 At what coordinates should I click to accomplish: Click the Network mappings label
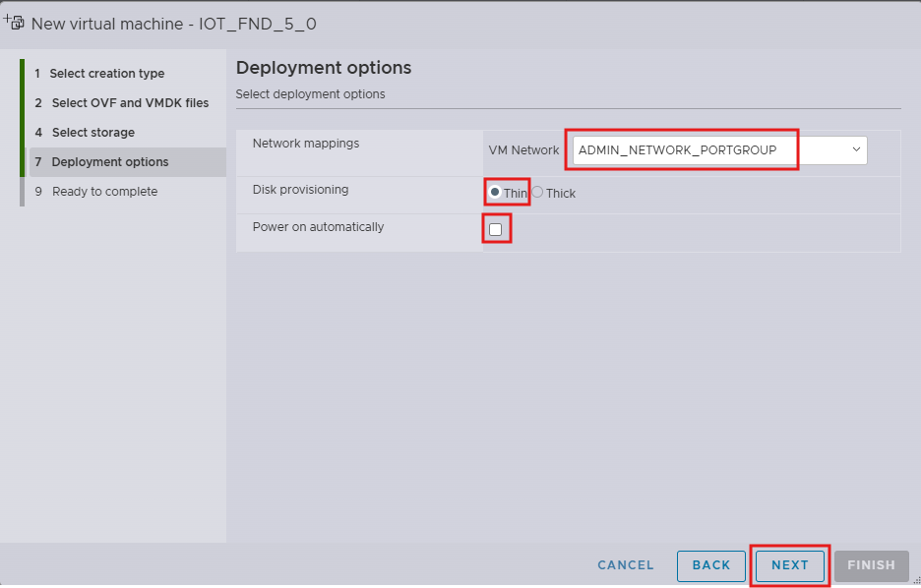click(306, 144)
